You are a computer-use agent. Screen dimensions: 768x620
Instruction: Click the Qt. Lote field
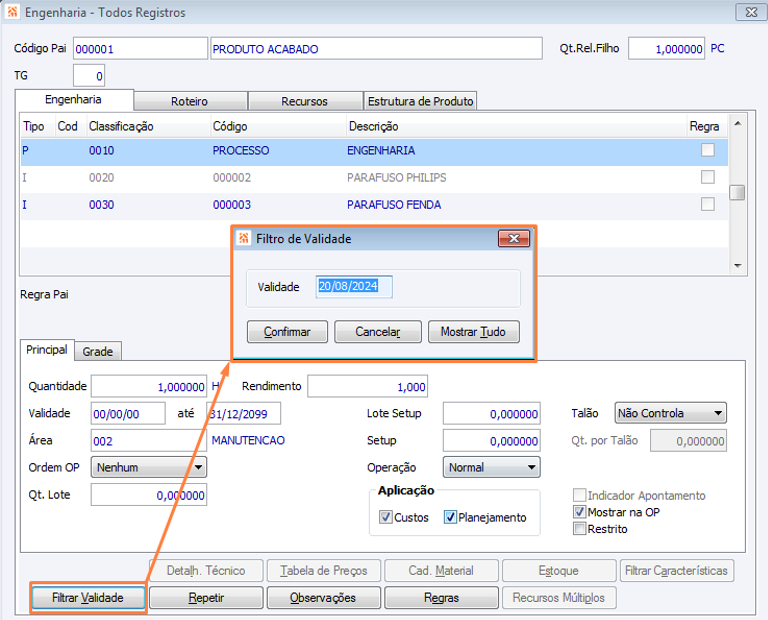coord(149,495)
